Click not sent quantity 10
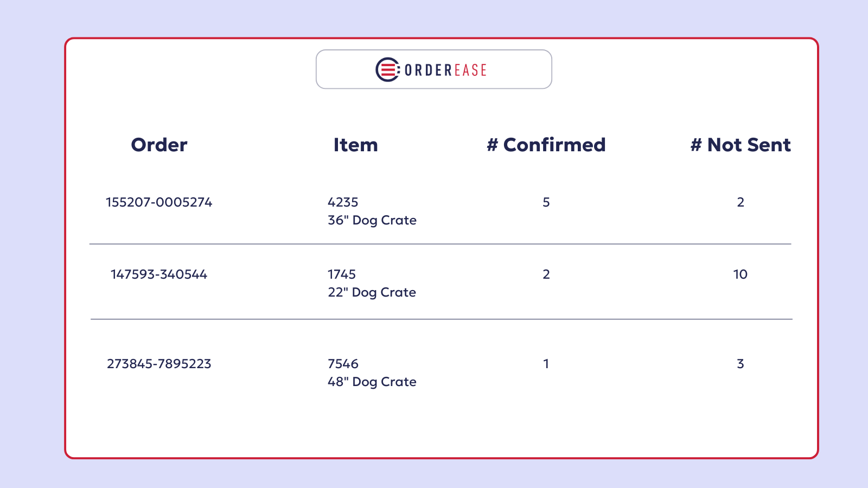Image resolution: width=868 pixels, height=488 pixels. pyautogui.click(x=741, y=274)
